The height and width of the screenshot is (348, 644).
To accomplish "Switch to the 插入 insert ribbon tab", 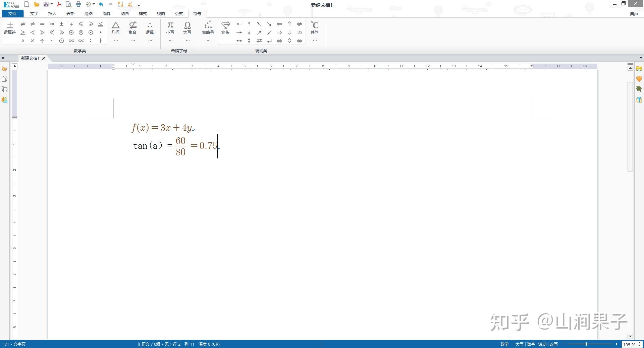I will click(52, 14).
